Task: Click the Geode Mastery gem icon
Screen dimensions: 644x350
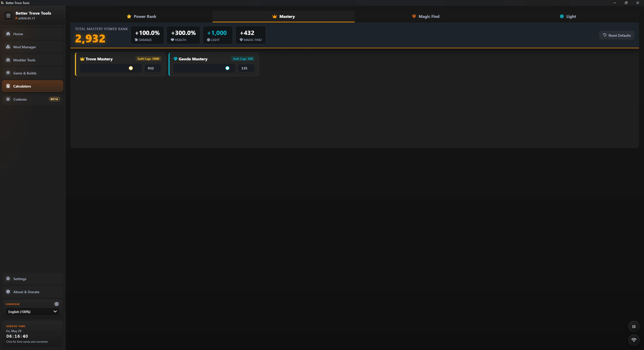Action: tap(176, 59)
